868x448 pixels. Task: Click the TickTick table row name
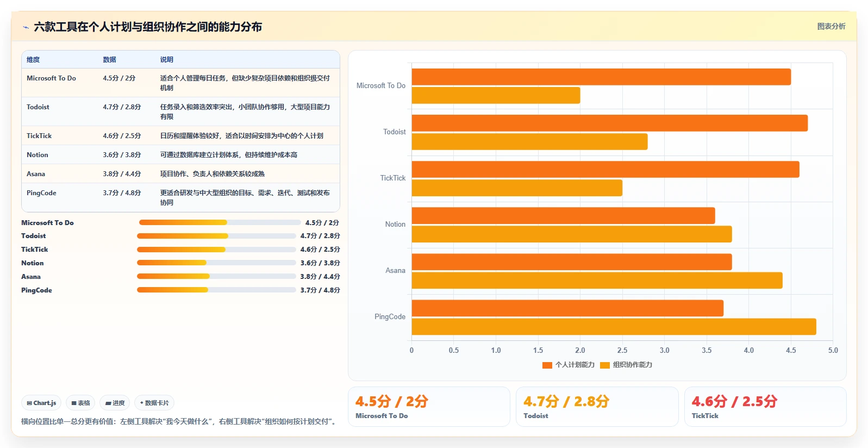39,136
